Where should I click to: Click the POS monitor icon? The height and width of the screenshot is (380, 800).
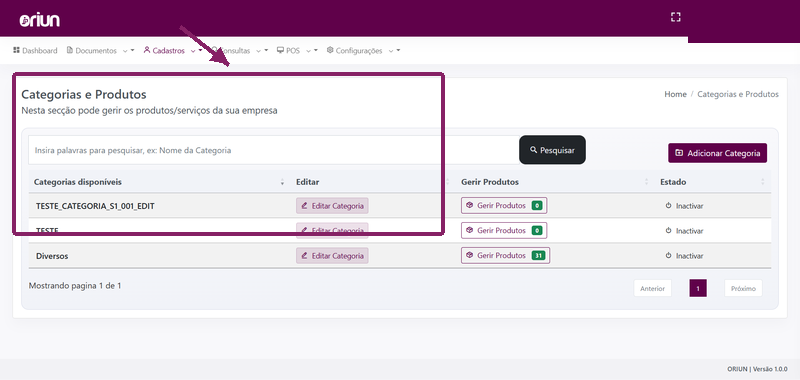click(280, 50)
